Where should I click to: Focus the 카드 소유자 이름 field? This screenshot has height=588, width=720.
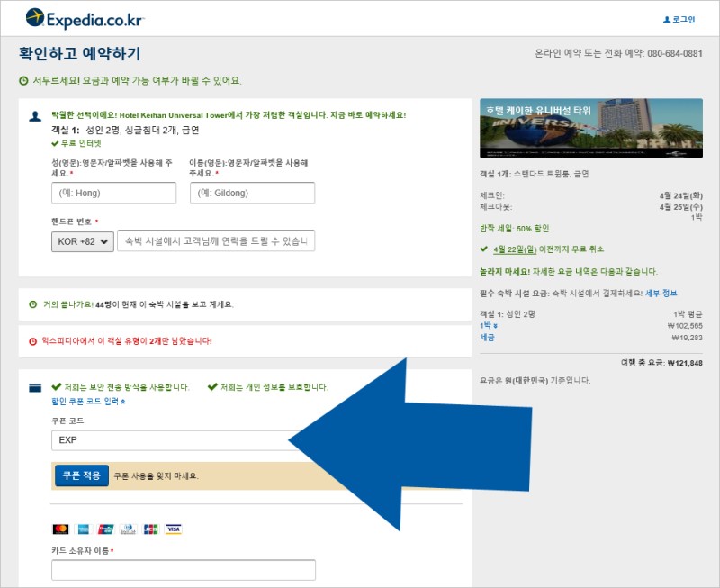pos(184,570)
